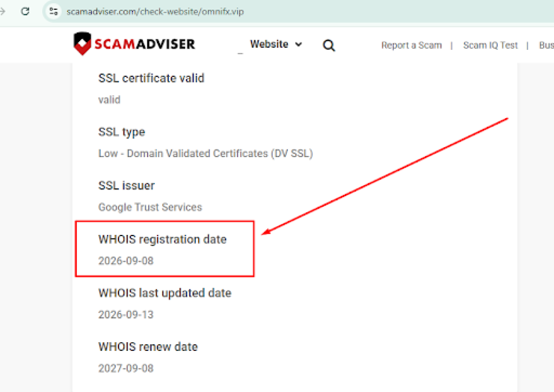Select the 'WHOIS renew date' label
The image size is (554, 392).
pyautogui.click(x=148, y=347)
